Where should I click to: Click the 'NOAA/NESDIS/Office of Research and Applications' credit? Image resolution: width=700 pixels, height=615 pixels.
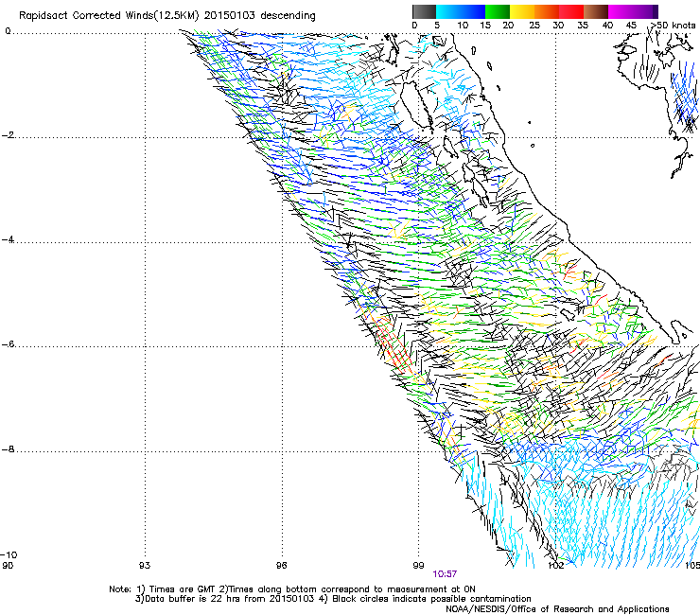(557, 609)
